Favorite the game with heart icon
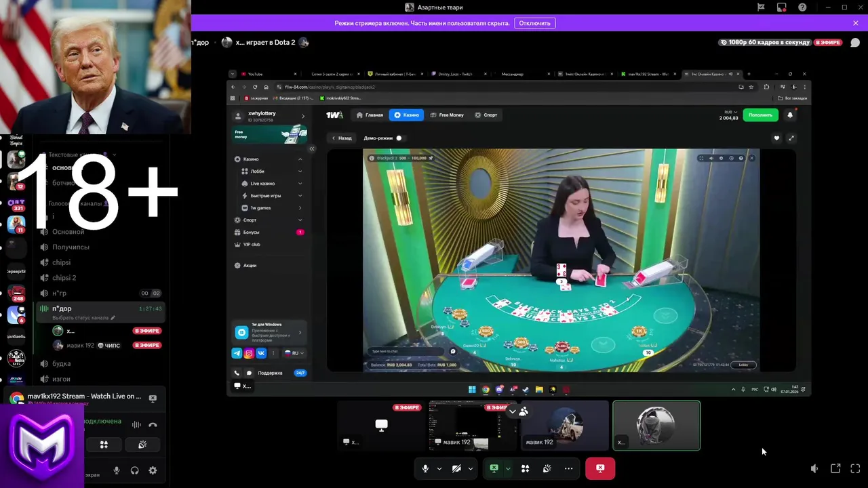 pos(776,138)
